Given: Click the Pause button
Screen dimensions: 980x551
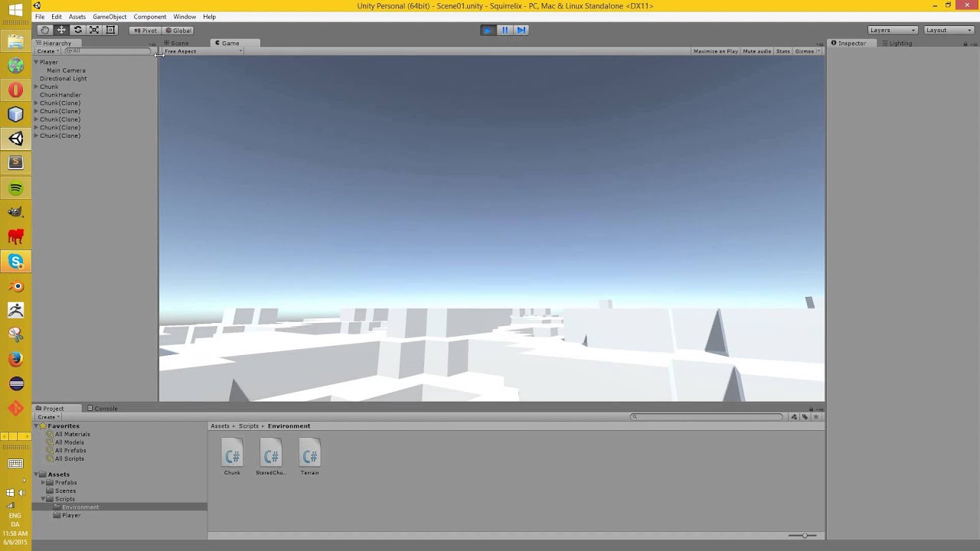Looking at the screenshot, I should tap(505, 30).
